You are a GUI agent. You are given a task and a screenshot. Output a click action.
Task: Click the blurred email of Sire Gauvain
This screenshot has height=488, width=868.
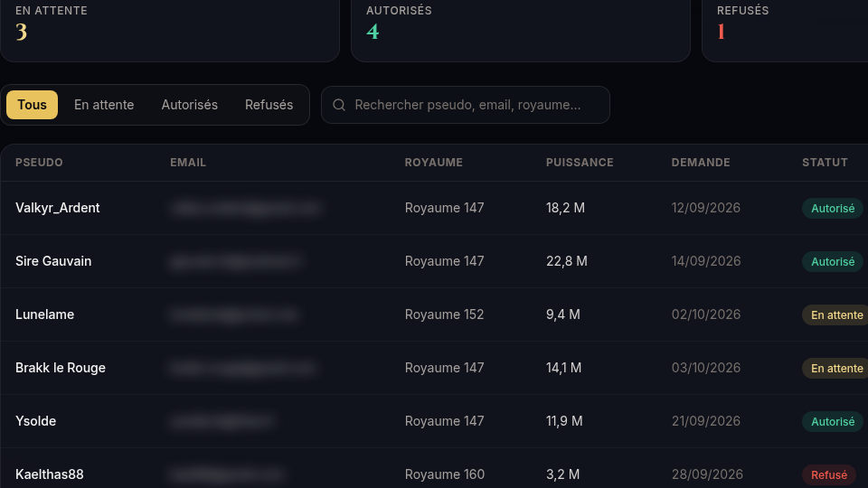pyautogui.click(x=236, y=261)
